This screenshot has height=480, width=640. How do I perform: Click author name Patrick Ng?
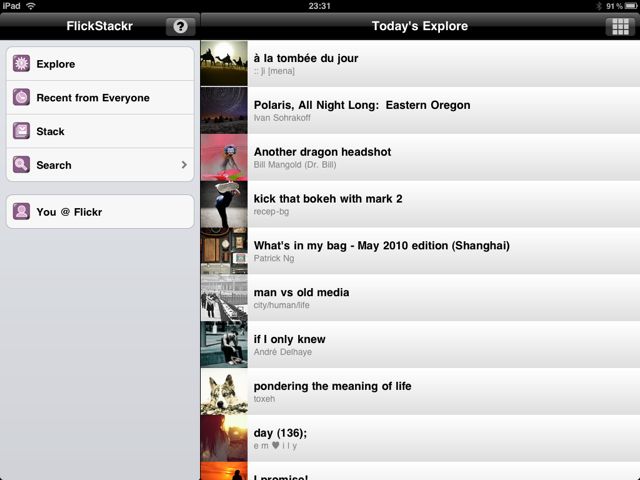point(274,258)
